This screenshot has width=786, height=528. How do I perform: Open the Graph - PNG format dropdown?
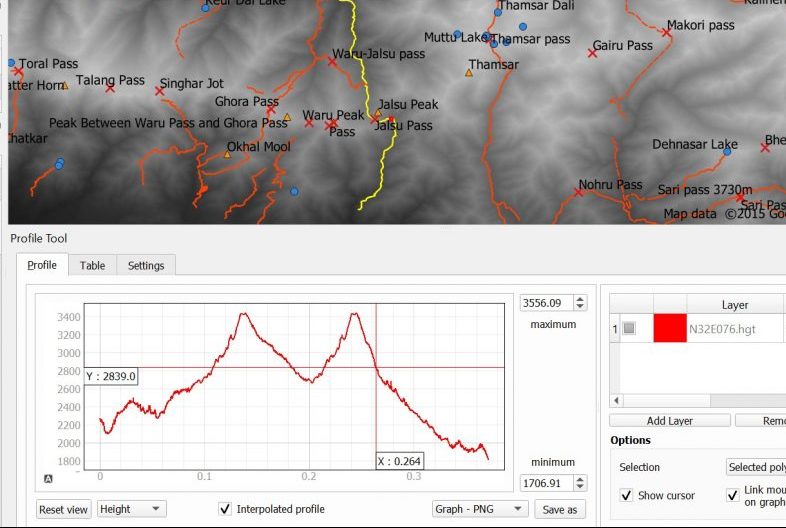(x=480, y=509)
